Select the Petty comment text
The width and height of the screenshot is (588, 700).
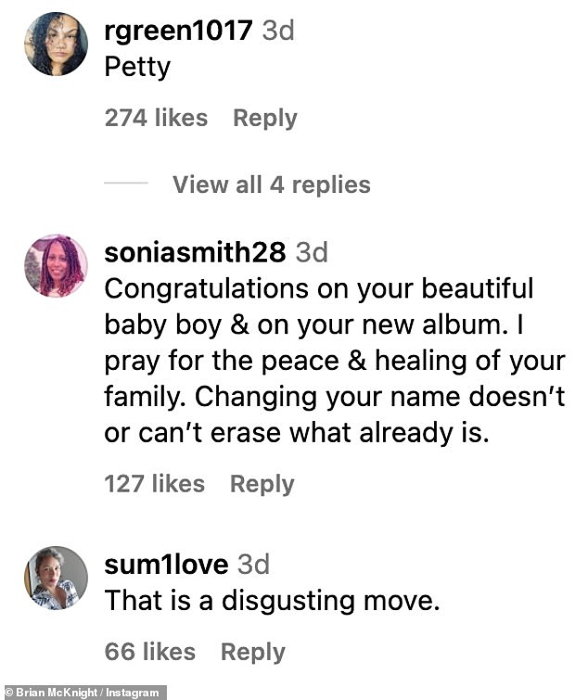[137, 68]
